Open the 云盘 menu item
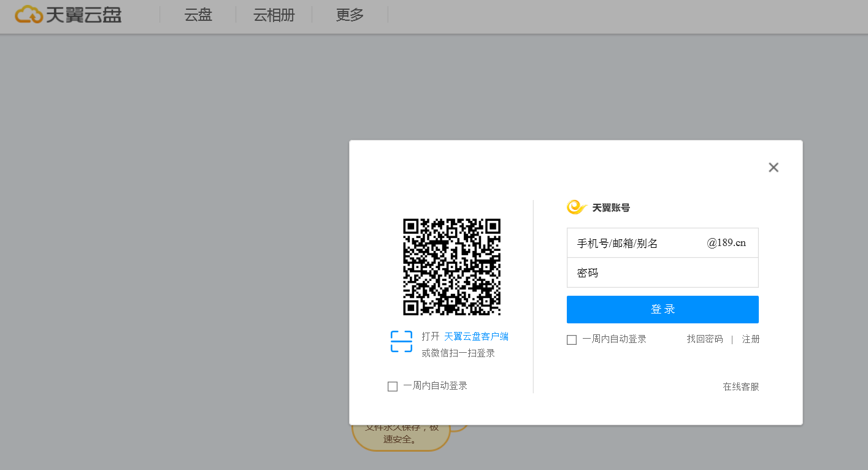The width and height of the screenshot is (868, 470). point(198,15)
